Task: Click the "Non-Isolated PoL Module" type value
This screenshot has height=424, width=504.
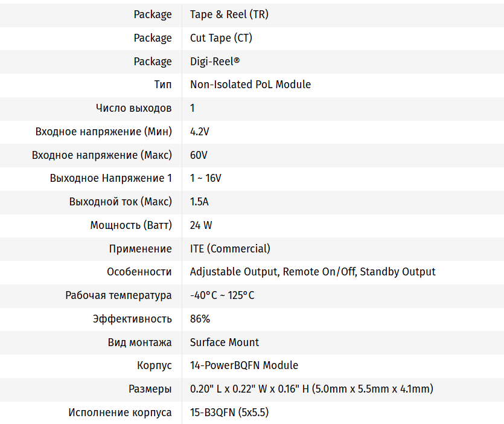Action: coord(250,85)
